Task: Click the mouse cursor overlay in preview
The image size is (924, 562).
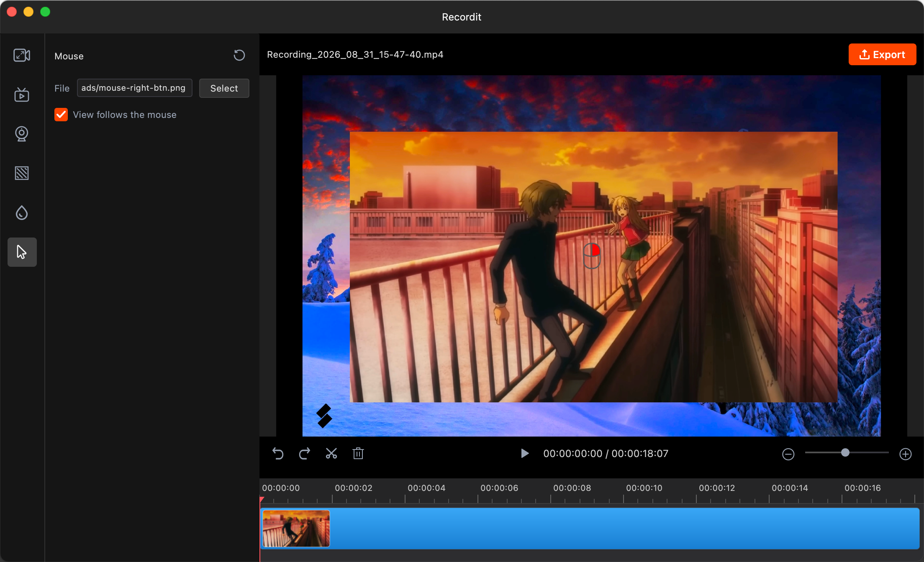Action: (592, 255)
